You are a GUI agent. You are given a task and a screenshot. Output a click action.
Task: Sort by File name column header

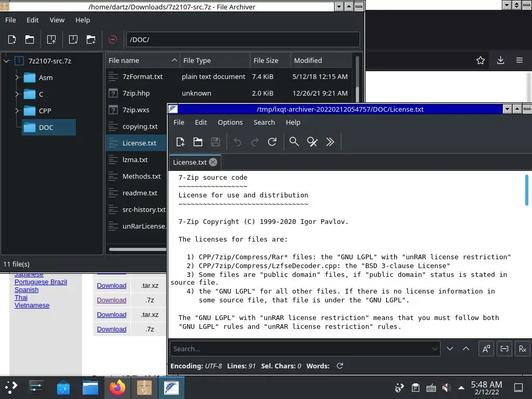142,60
